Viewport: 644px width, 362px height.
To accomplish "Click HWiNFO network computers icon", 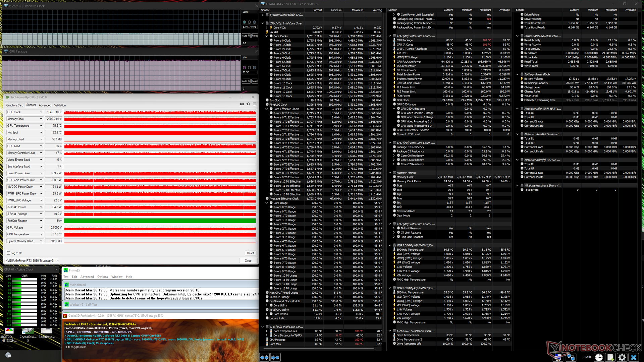I will click(571, 357).
